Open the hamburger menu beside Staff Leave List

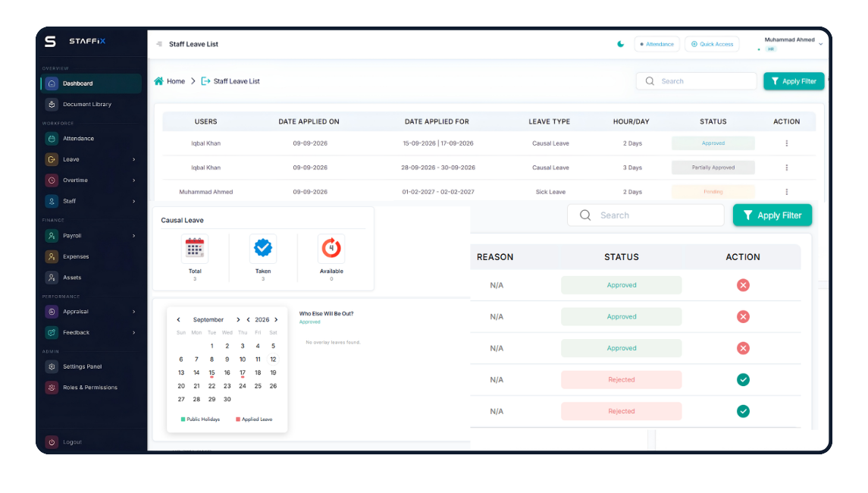[159, 44]
